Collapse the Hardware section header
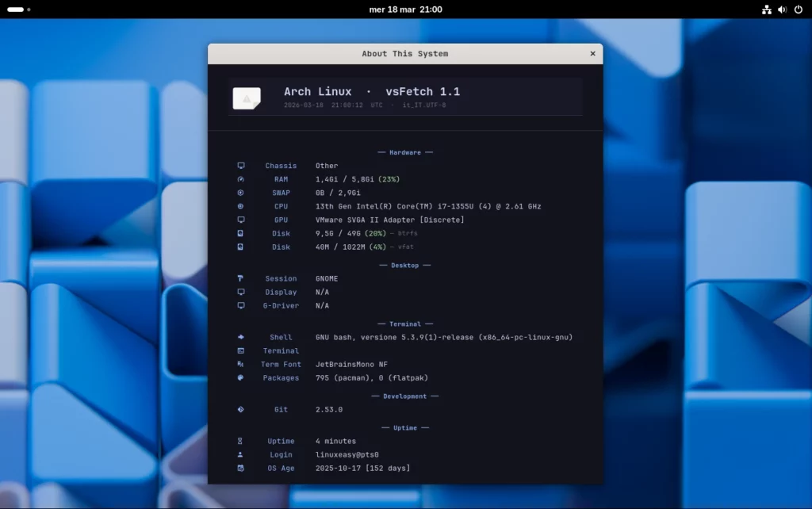Viewport: 812px width, 509px height. point(405,152)
